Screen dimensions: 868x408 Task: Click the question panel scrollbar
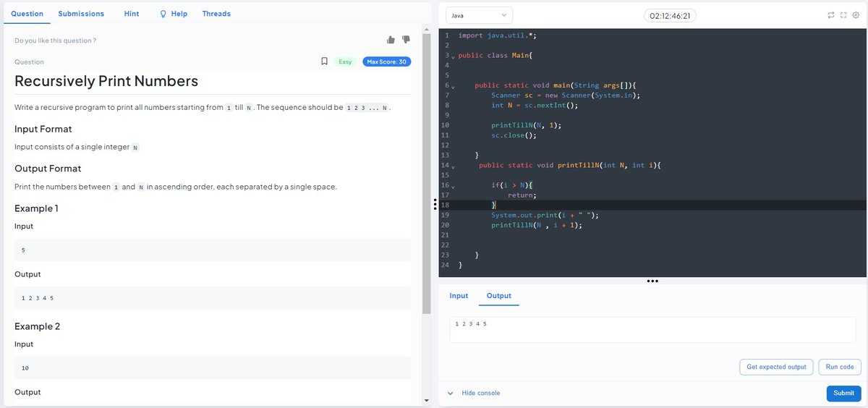pyautogui.click(x=427, y=174)
